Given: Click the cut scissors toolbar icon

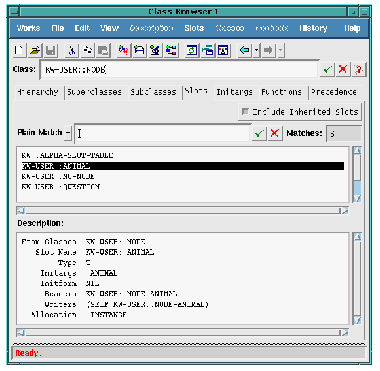Looking at the screenshot, I should (x=72, y=50).
